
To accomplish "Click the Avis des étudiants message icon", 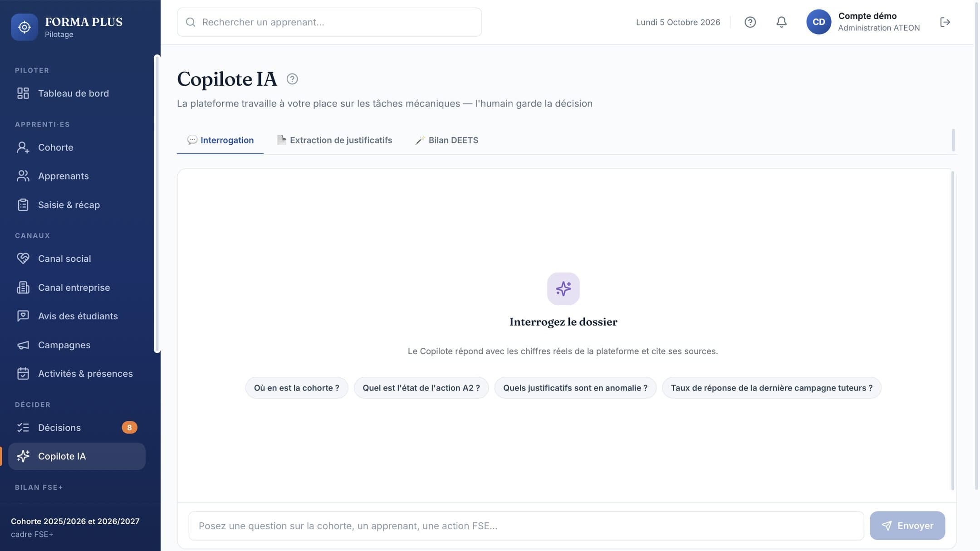I will coord(23,316).
